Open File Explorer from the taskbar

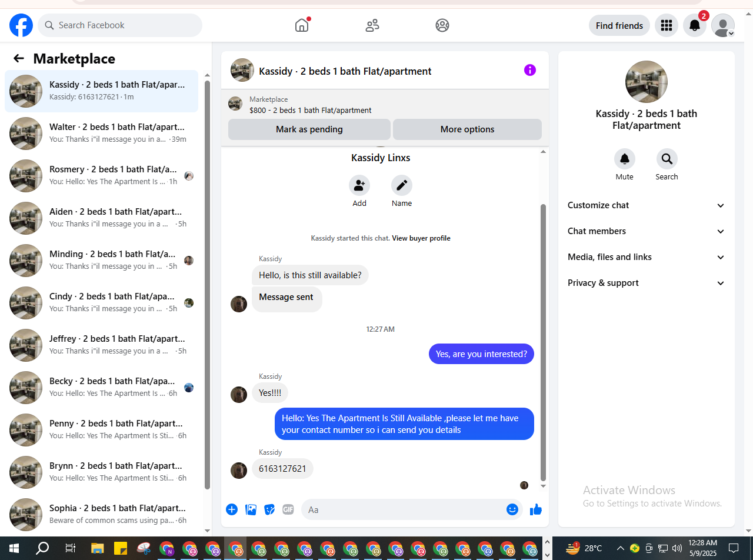(98, 548)
